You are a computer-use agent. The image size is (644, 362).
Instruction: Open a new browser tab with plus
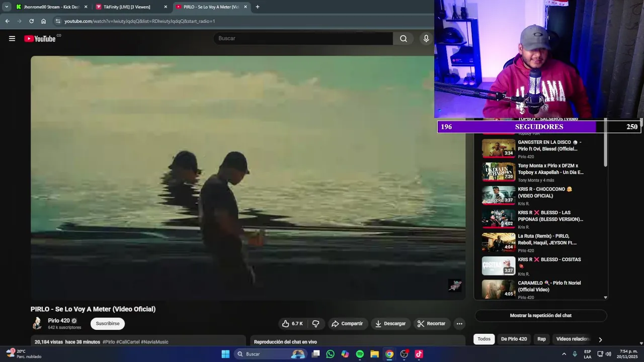pyautogui.click(x=258, y=7)
